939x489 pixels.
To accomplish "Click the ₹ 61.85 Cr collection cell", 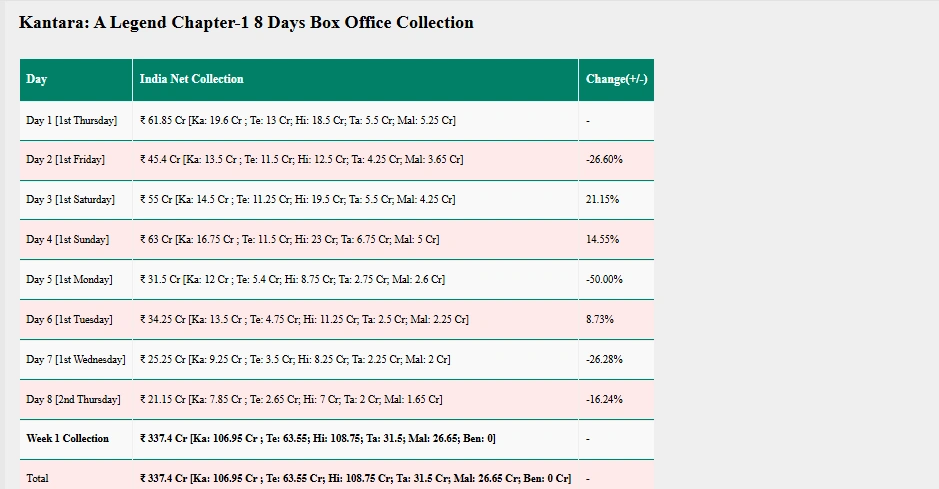I will tap(297, 120).
